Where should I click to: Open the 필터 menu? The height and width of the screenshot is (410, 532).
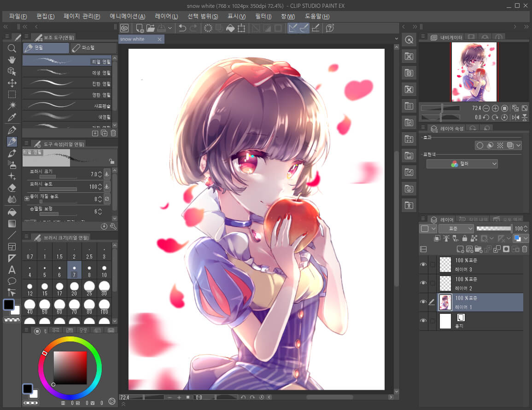pyautogui.click(x=263, y=16)
